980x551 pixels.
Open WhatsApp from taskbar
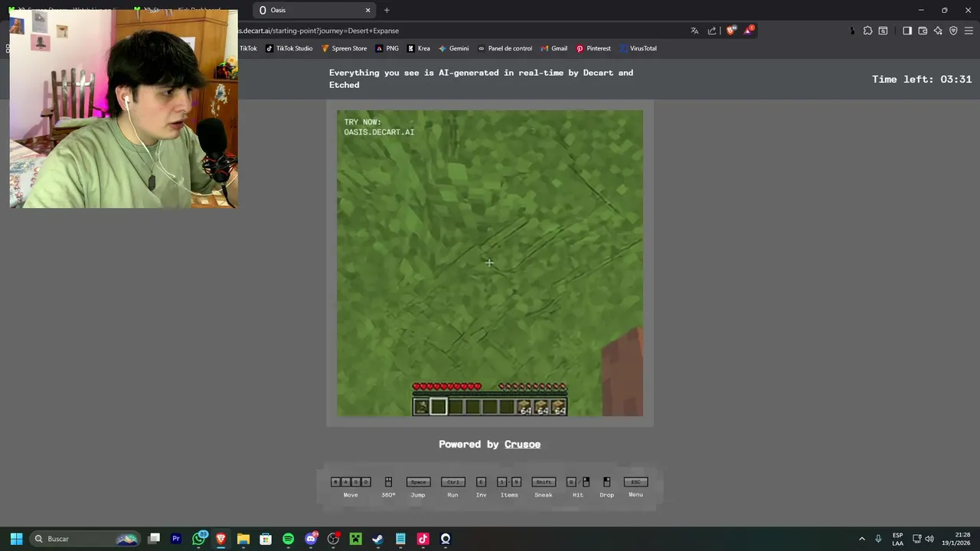(x=199, y=539)
